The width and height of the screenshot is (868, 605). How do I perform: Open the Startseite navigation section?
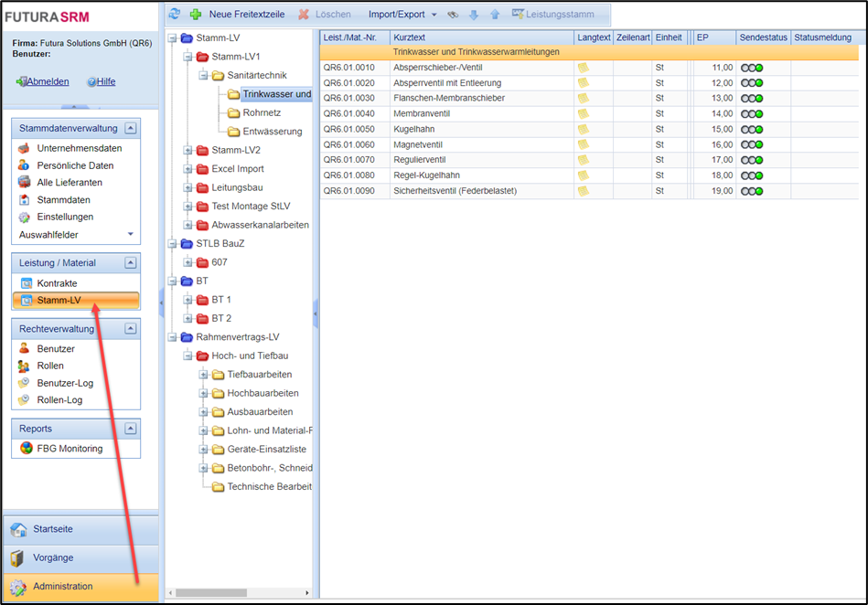(52, 529)
